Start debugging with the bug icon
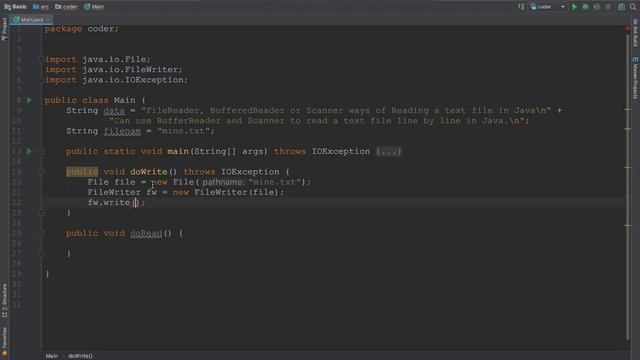Image resolution: width=640 pixels, height=360 pixels. 585,7
